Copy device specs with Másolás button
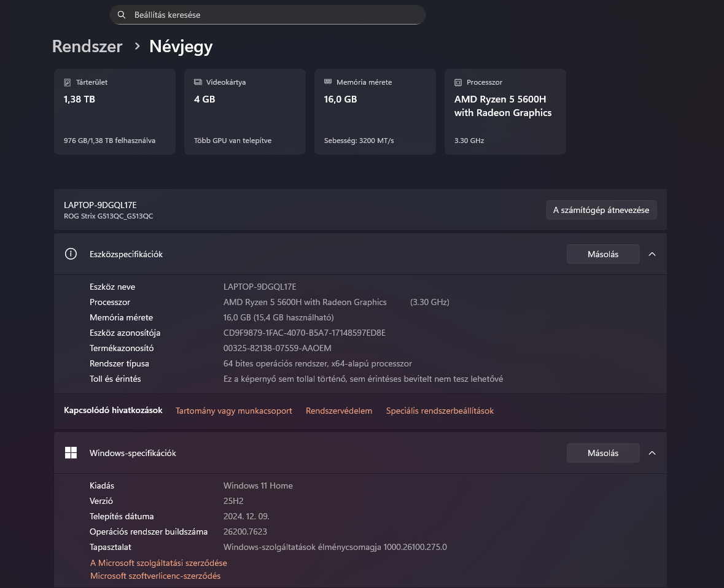Screen dimensions: 724x588 602,254
